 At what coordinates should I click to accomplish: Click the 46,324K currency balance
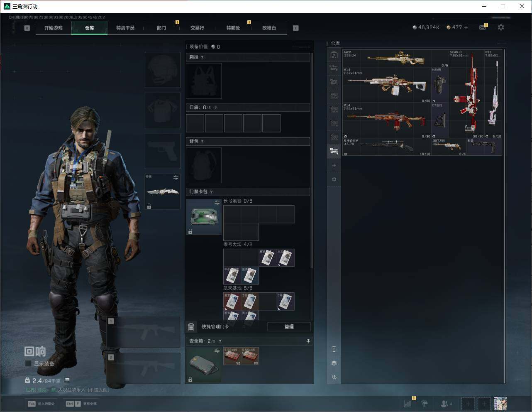click(426, 27)
